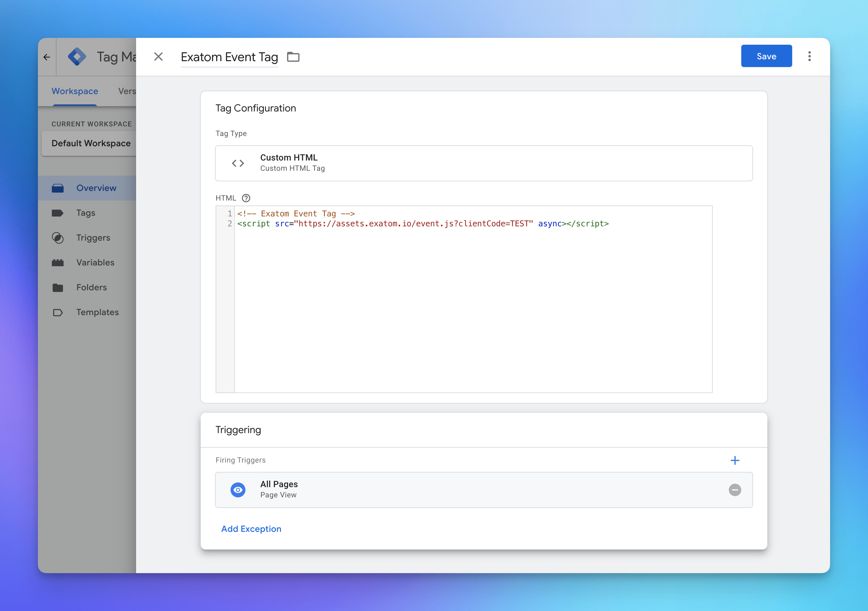Add a firing trigger with plus icon
This screenshot has width=868, height=611.
tap(734, 460)
